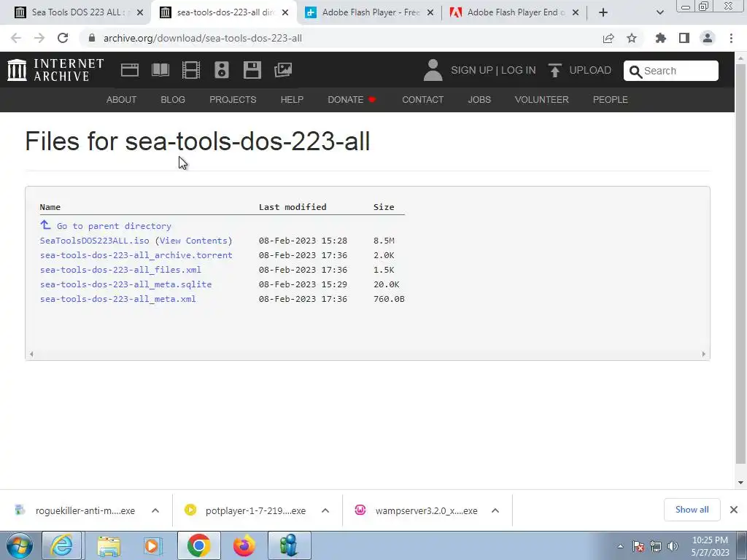Click the upload arrow icon

click(554, 71)
